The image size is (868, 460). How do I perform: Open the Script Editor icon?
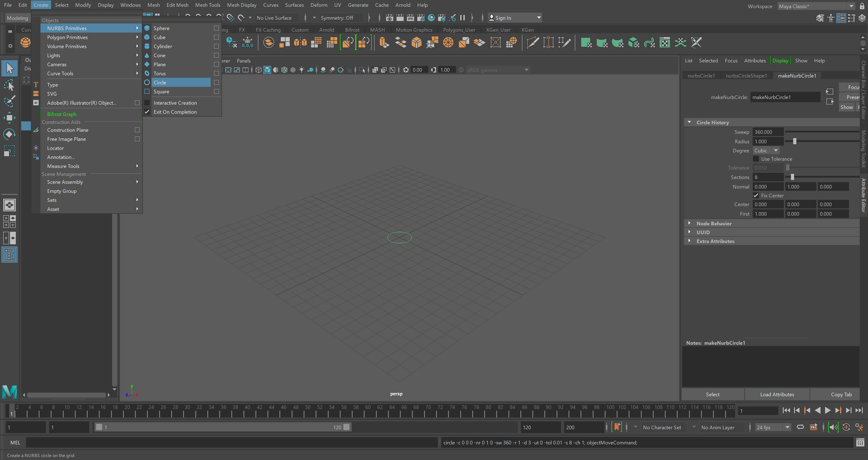point(860,442)
